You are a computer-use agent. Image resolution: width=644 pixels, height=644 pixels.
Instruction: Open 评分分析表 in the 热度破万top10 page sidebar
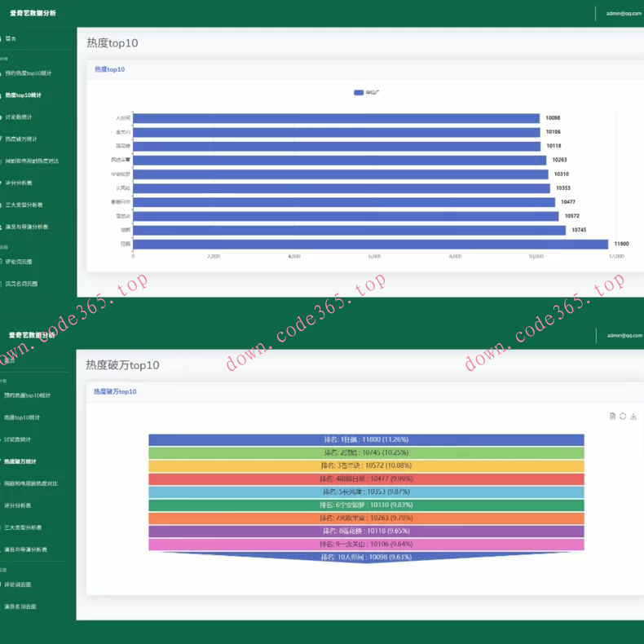point(17,505)
